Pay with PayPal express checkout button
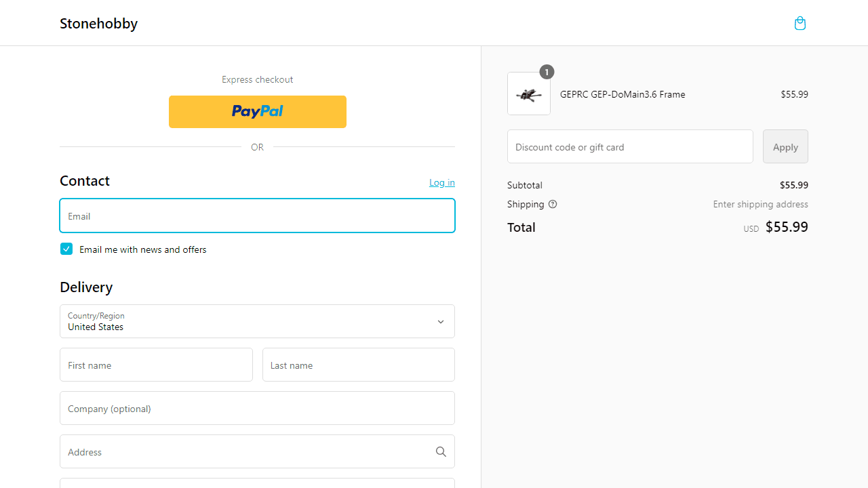868x488 pixels. coord(258,112)
